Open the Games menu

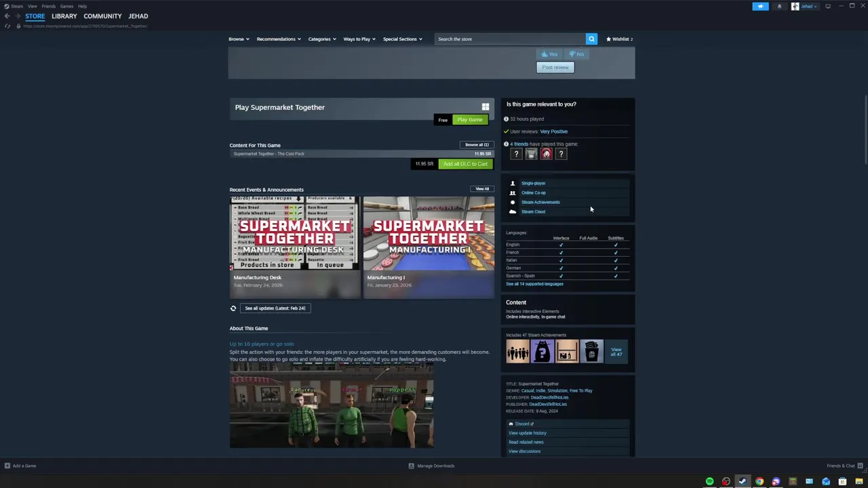[x=66, y=6]
